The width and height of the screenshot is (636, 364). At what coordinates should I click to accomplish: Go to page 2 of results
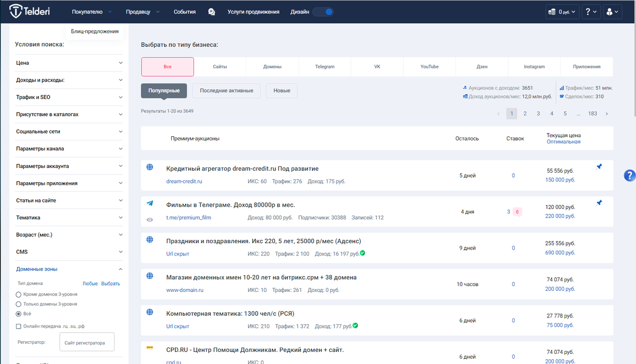pyautogui.click(x=525, y=113)
